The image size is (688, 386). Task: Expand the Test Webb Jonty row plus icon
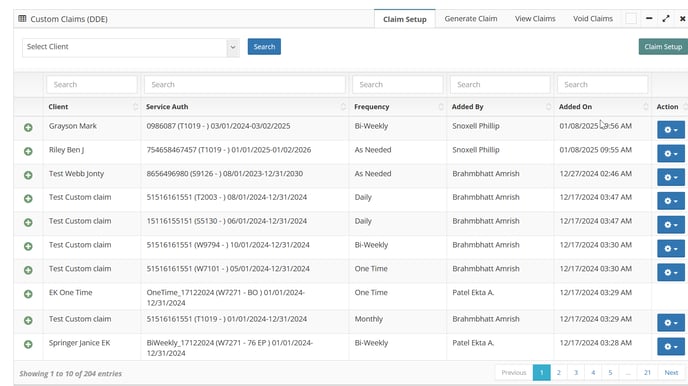[28, 175]
